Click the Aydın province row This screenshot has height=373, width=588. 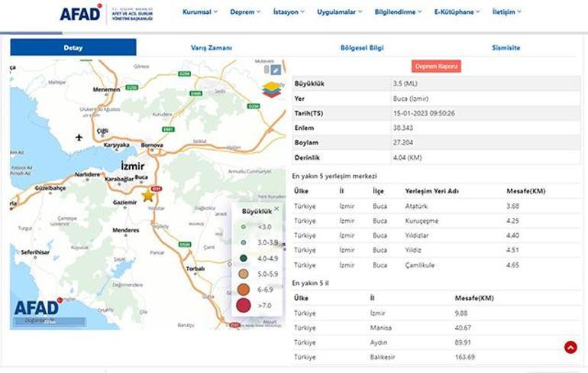click(437, 342)
